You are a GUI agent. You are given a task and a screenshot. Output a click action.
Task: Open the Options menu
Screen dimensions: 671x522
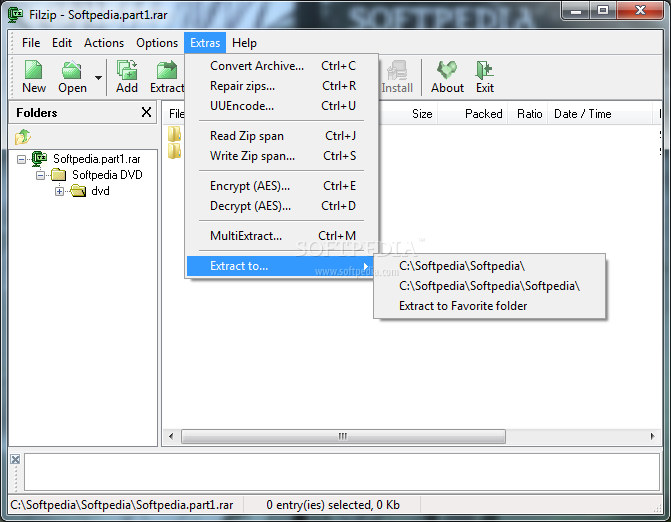[157, 43]
